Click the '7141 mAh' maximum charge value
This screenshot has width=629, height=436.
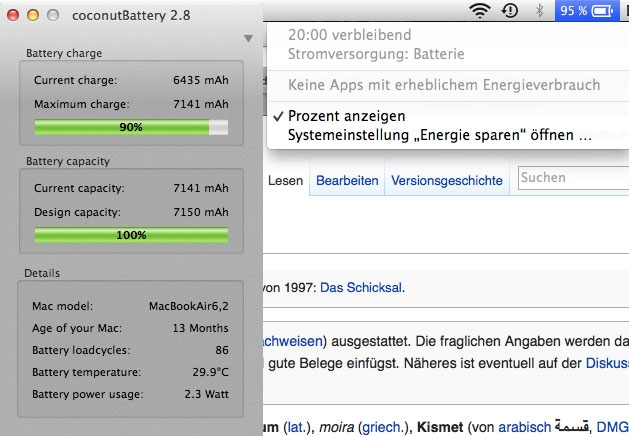pyautogui.click(x=201, y=104)
